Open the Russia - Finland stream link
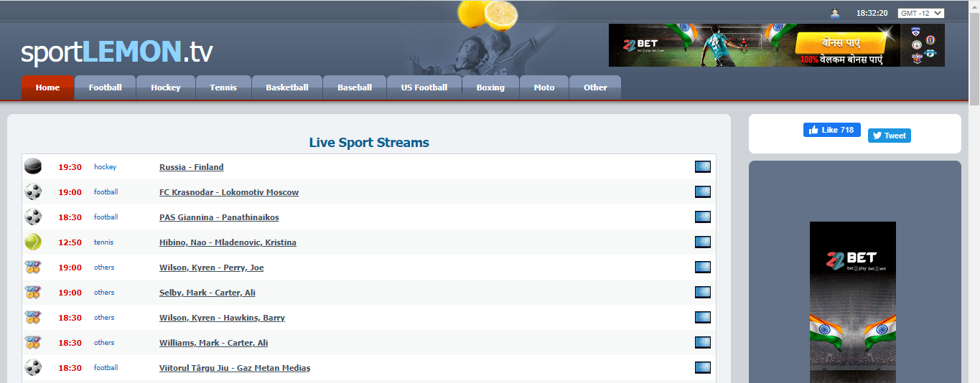This screenshot has width=980, height=383. click(192, 167)
